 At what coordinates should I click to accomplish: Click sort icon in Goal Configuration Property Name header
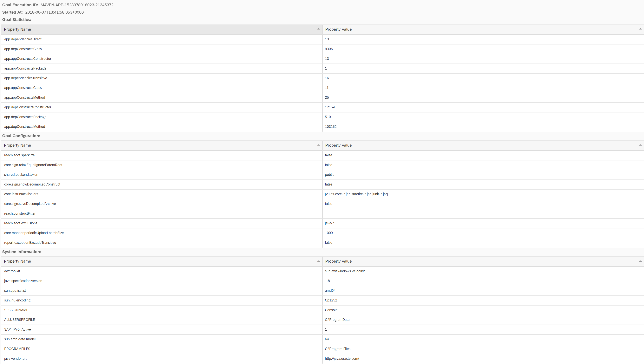318,145
